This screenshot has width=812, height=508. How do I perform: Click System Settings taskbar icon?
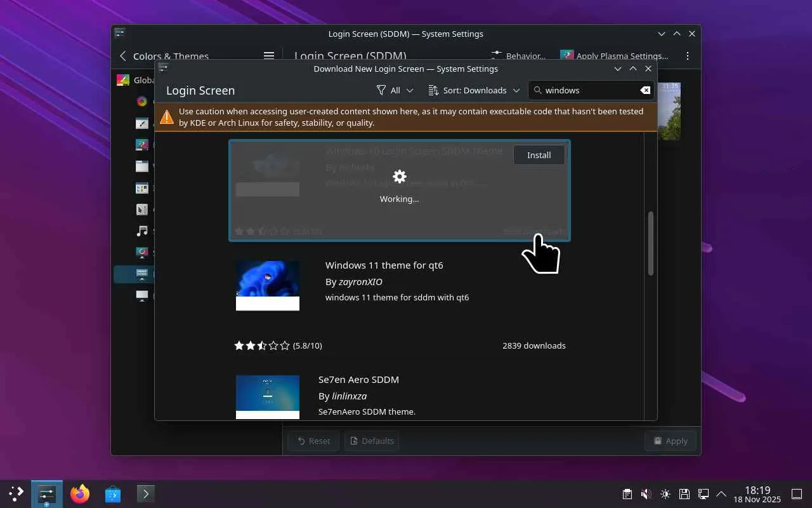coord(47,493)
